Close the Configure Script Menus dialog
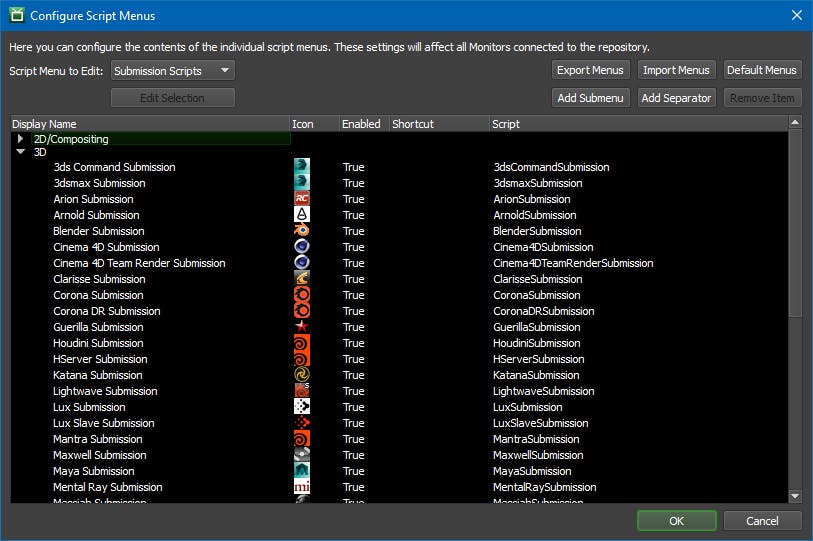The height and width of the screenshot is (541, 813). click(797, 15)
